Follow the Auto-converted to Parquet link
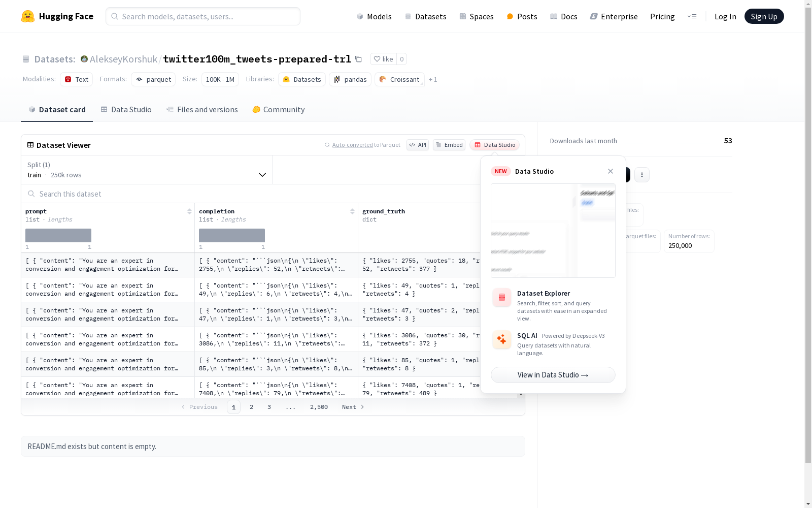The height and width of the screenshot is (508, 812). click(353, 145)
